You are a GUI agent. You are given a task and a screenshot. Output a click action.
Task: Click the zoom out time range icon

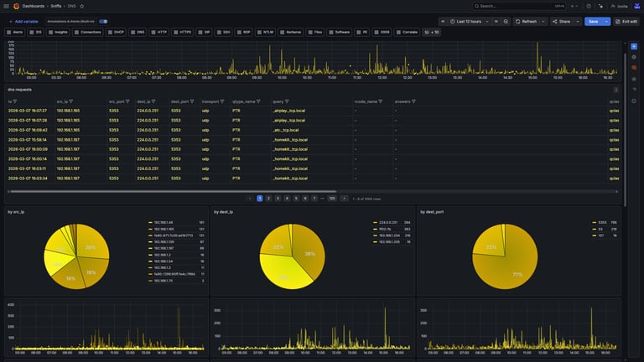tap(506, 21)
